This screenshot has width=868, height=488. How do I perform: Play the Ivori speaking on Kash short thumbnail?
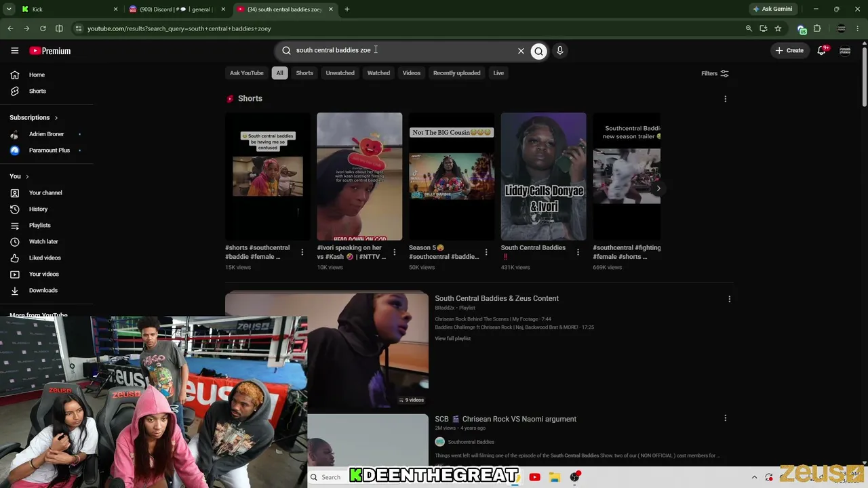[359, 176]
